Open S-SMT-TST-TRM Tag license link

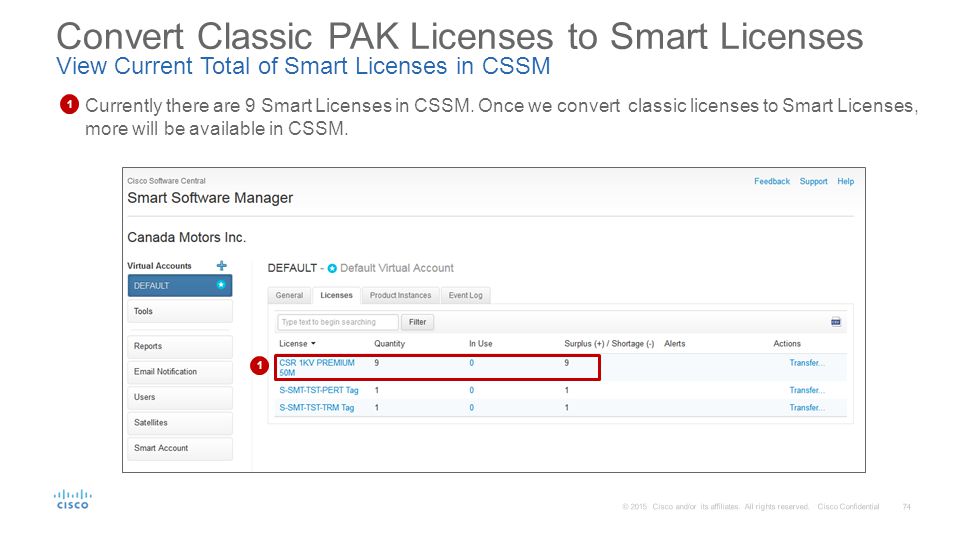(x=317, y=407)
